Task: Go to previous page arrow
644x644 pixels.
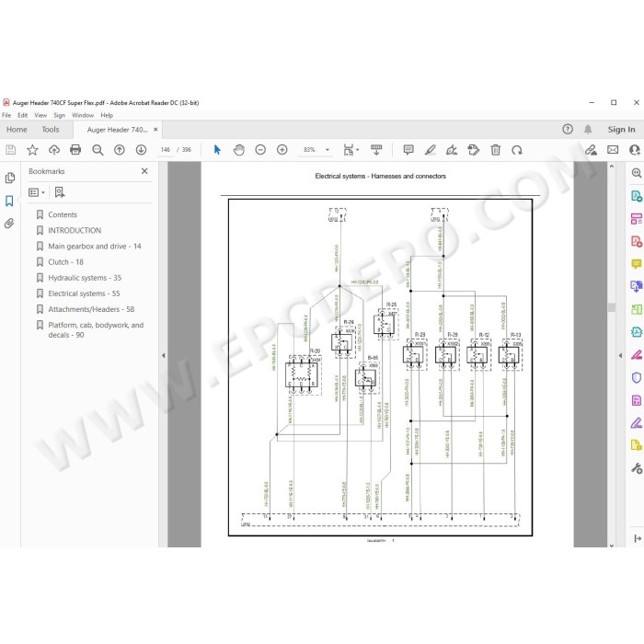Action: click(x=120, y=150)
